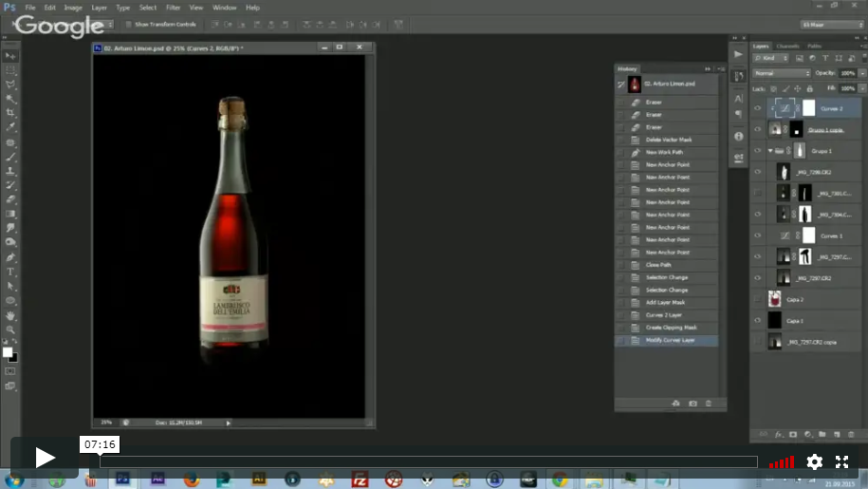
Task: Open the layer Kind filter dropdown
Action: click(x=770, y=58)
